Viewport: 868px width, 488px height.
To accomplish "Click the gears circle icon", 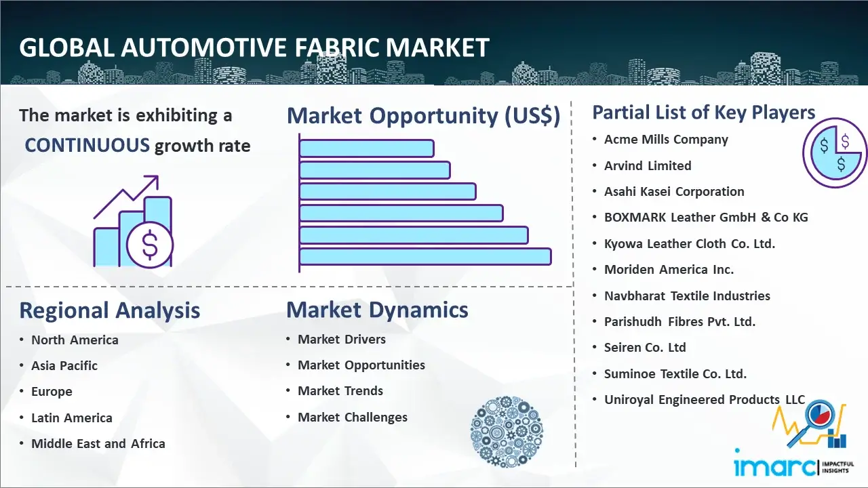I will 507,432.
